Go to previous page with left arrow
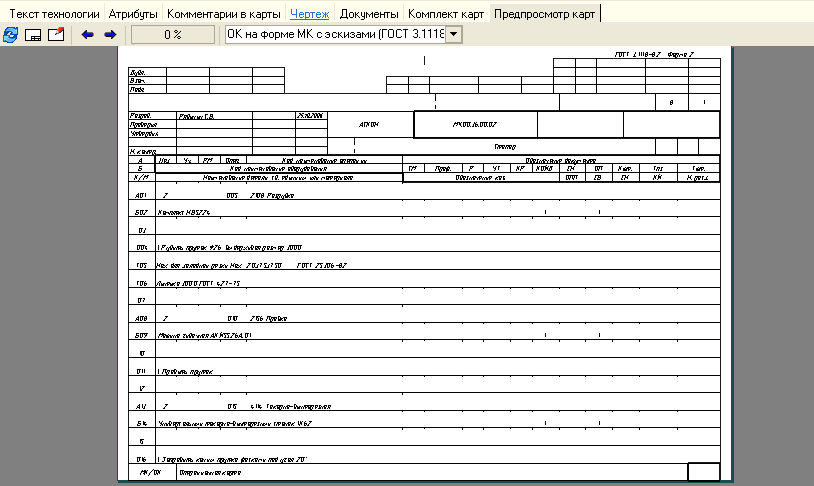 tap(87, 35)
